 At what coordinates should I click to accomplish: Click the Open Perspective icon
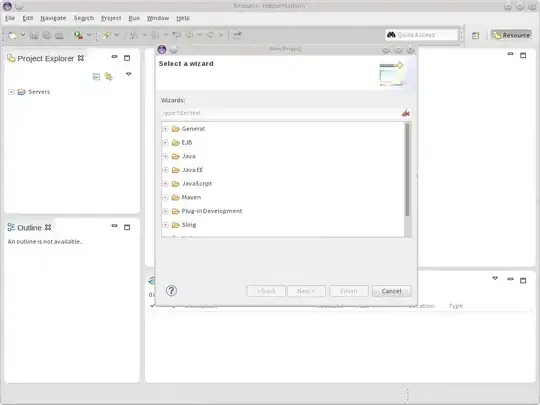(x=476, y=35)
